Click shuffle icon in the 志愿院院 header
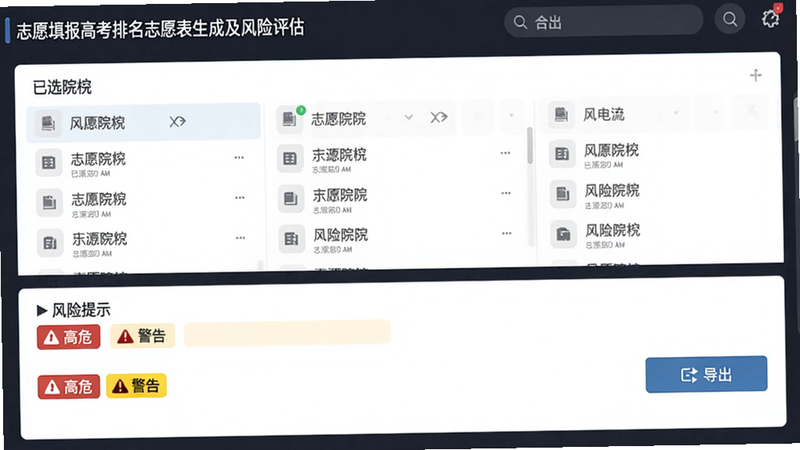Image resolution: width=800 pixels, height=450 pixels. (438, 117)
